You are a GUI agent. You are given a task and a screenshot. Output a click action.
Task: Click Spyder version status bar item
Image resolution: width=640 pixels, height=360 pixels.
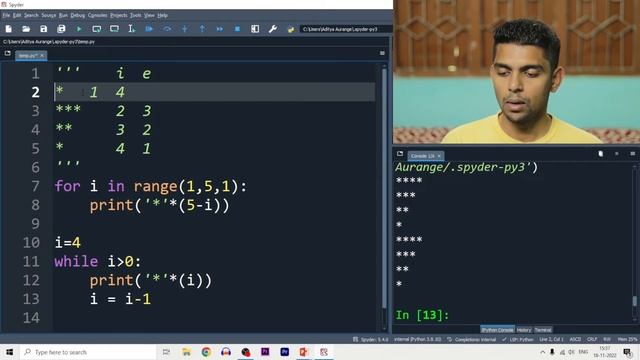pos(371,339)
